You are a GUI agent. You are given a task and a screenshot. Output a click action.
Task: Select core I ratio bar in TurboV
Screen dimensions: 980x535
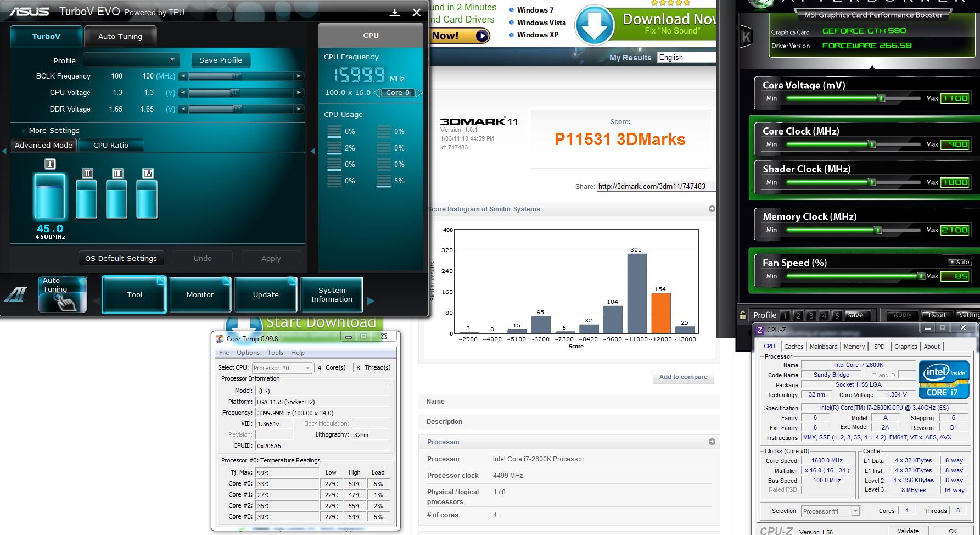pyautogui.click(x=50, y=196)
